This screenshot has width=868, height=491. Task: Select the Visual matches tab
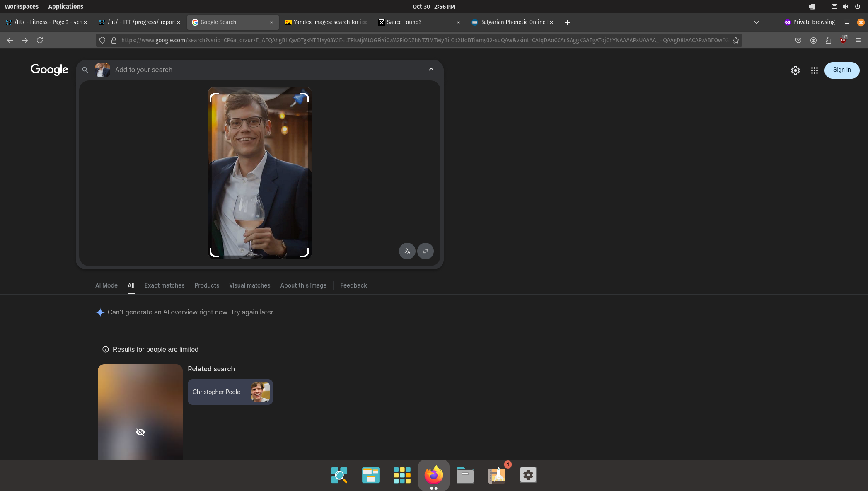pyautogui.click(x=249, y=285)
